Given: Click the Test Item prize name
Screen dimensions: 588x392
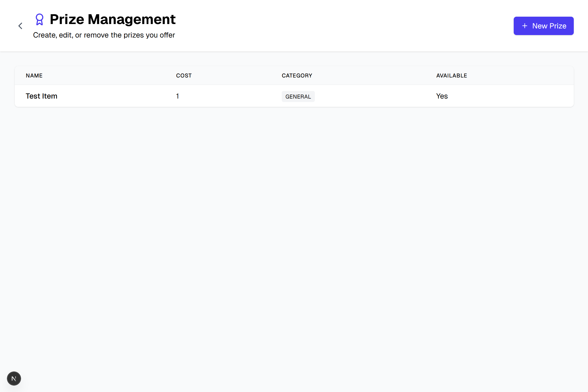Looking at the screenshot, I should pyautogui.click(x=41, y=96).
